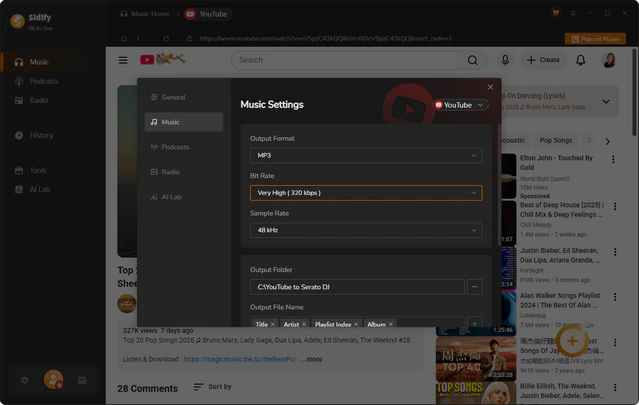Open the comments Sort by menu
Image resolution: width=639 pixels, height=405 pixels.
pos(212,387)
